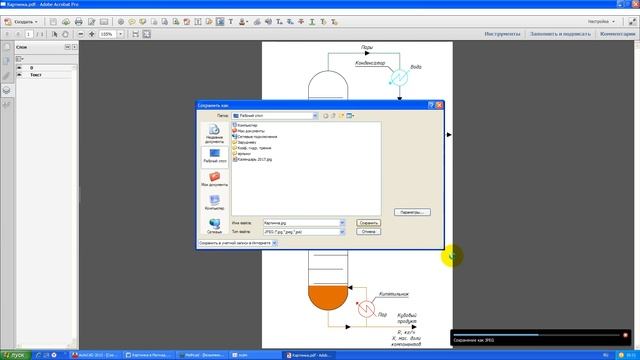Click the underline text green icon

point(312,22)
